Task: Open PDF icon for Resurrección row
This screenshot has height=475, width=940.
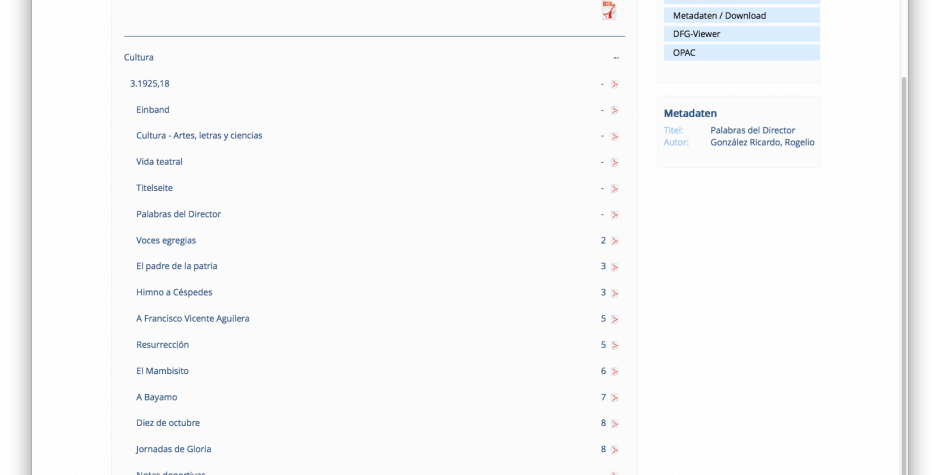Action: click(x=614, y=345)
